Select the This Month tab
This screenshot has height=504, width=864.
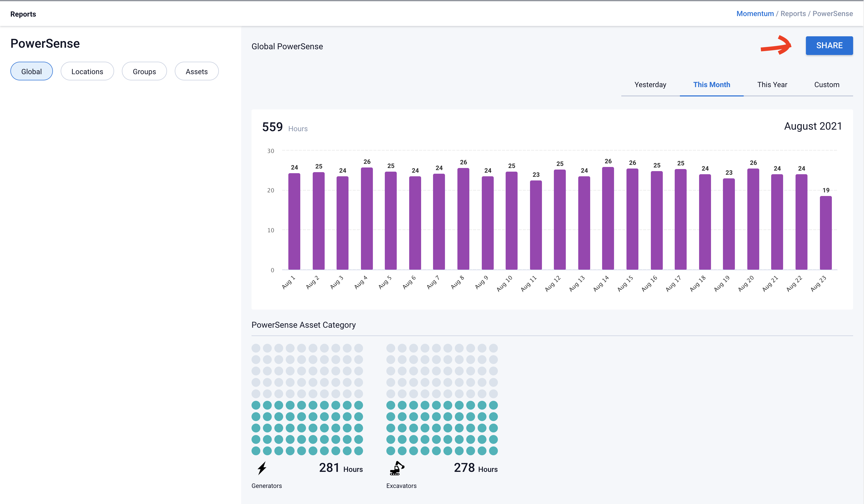click(712, 85)
